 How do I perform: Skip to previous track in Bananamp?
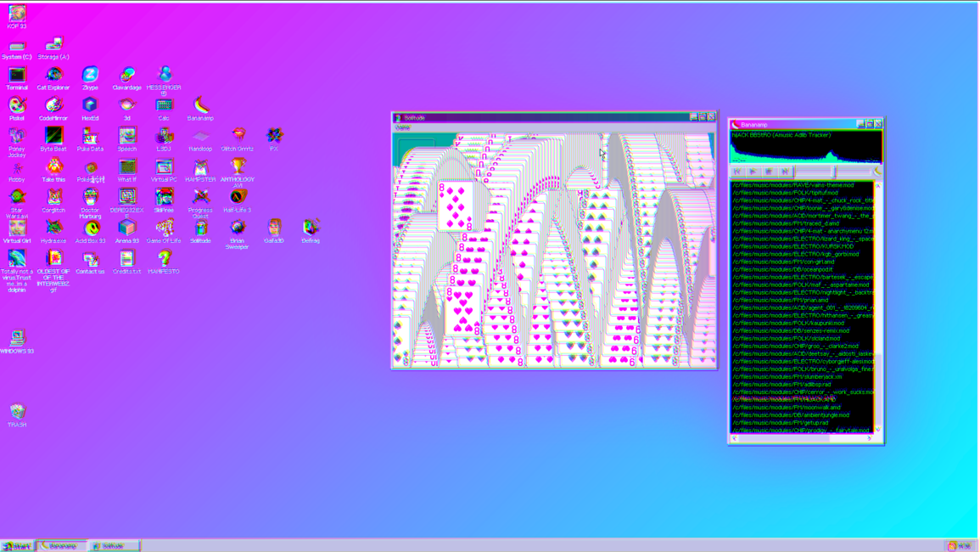coord(736,172)
